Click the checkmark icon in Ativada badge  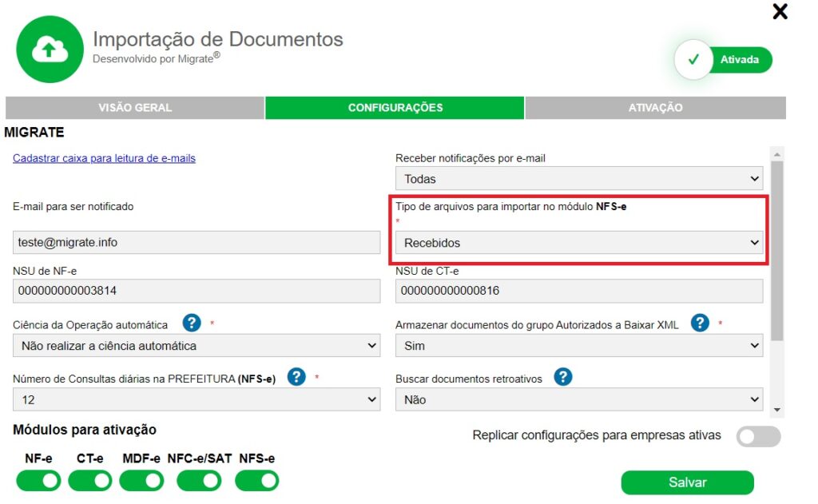coord(693,60)
